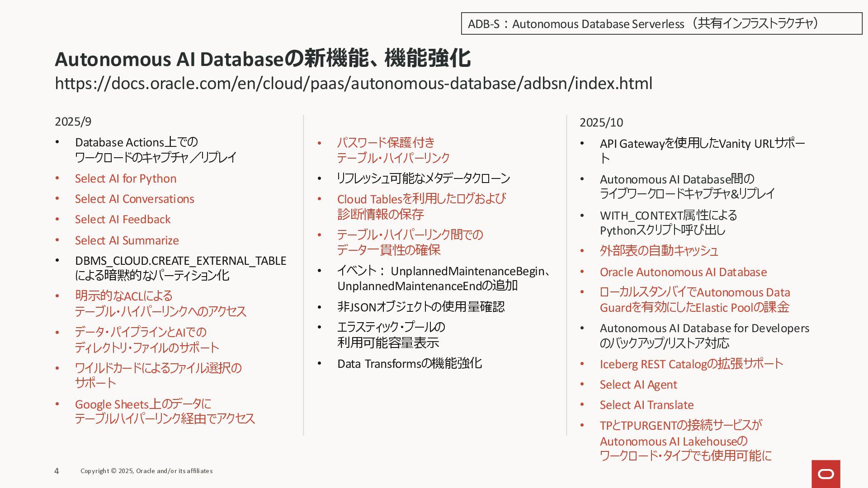
Task: Click the 2025/9 section heading
Action: pyautogui.click(x=73, y=122)
